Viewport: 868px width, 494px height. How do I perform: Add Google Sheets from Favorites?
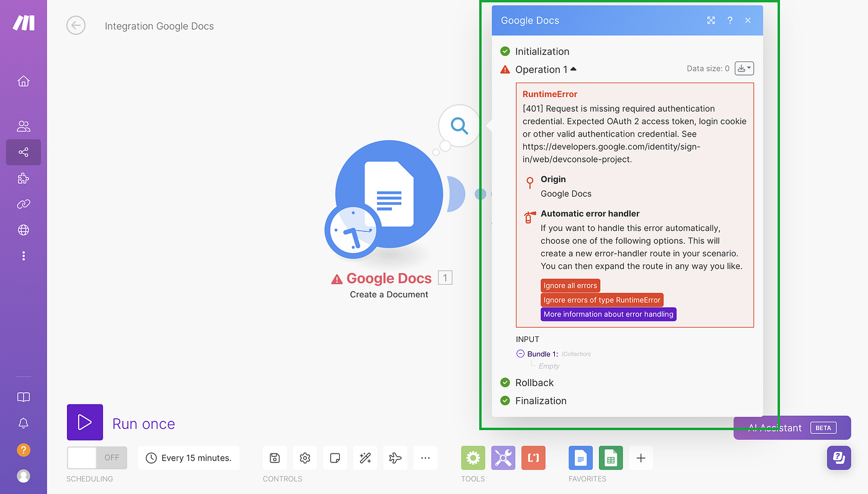(x=611, y=458)
